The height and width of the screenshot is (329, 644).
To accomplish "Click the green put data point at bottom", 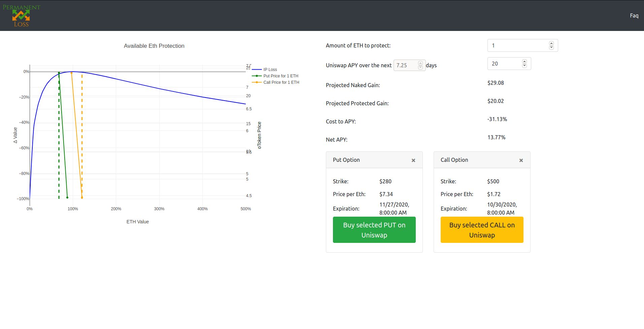I will coord(67,197).
